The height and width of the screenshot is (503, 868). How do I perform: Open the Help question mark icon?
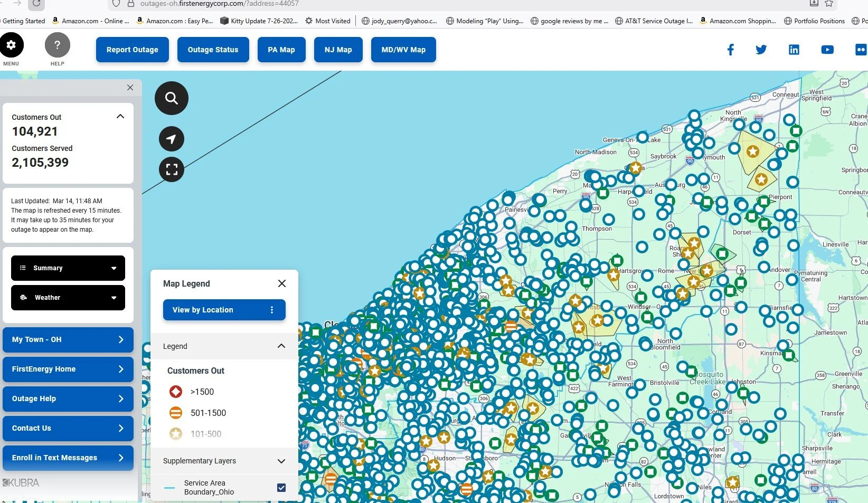click(58, 45)
